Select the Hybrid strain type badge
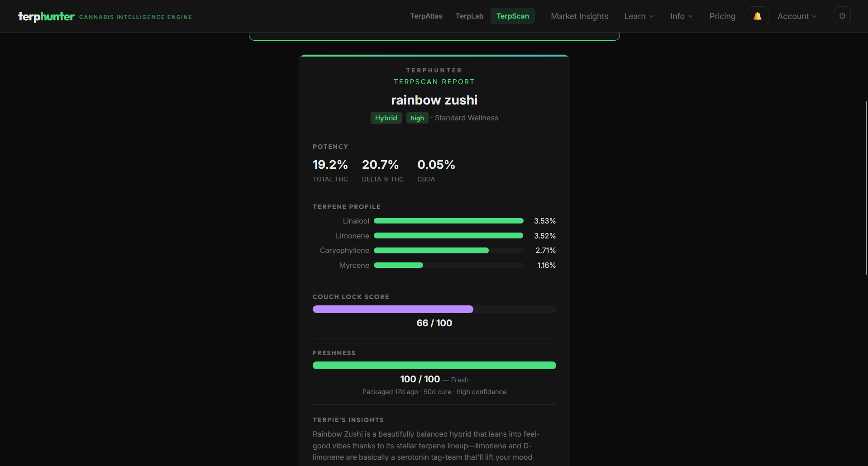The width and height of the screenshot is (868, 466). [x=386, y=118]
